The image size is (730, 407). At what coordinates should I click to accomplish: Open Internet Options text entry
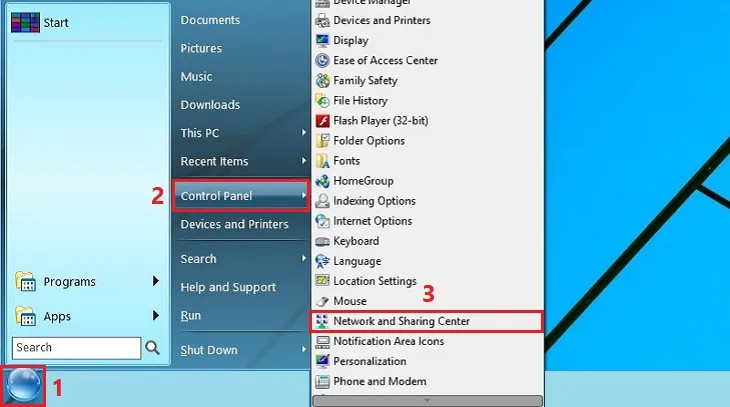pos(372,221)
